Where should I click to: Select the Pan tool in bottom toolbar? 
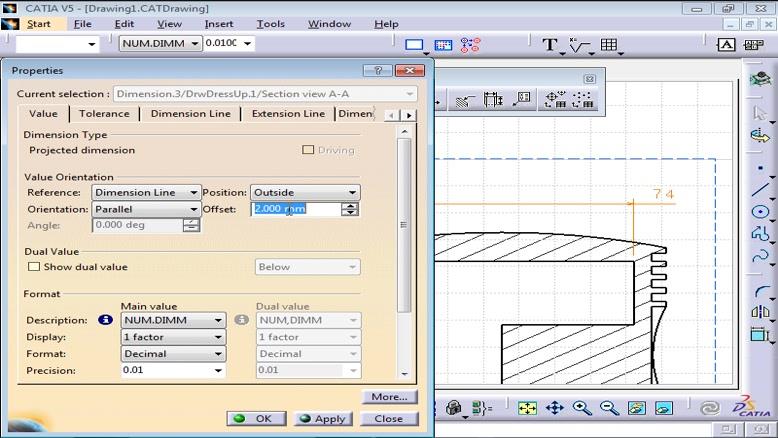(554, 408)
